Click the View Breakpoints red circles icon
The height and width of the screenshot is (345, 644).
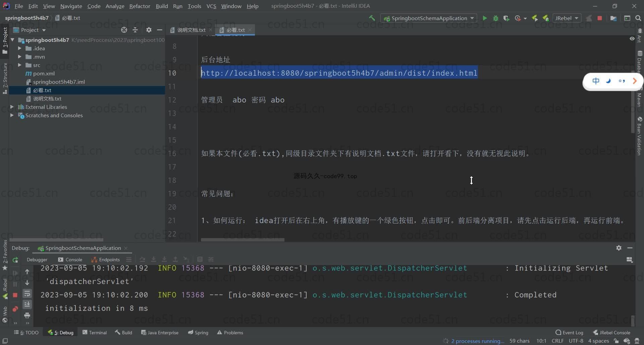(15, 309)
